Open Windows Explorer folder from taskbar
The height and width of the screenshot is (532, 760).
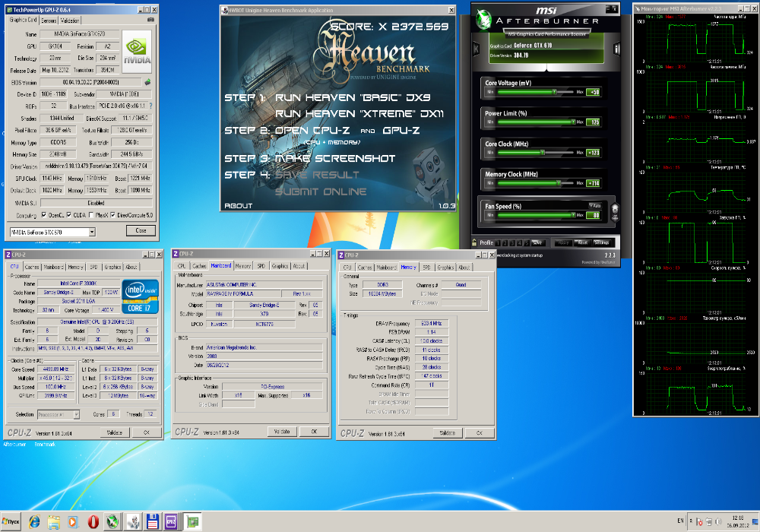coord(54,522)
